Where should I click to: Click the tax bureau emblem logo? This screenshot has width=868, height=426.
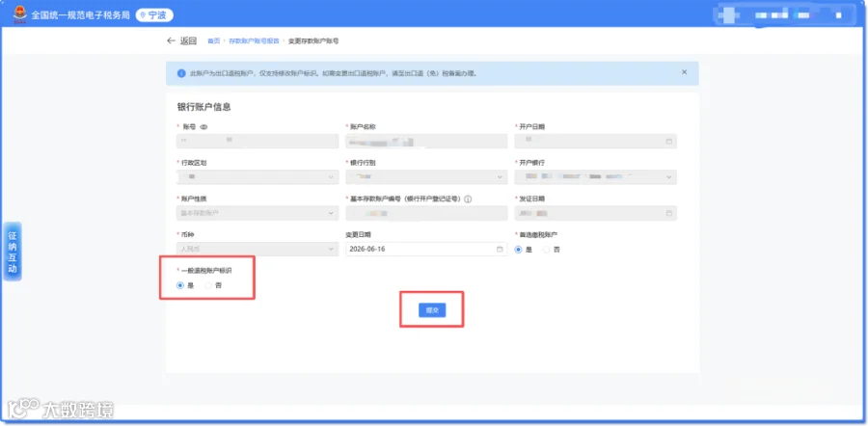click(x=20, y=14)
